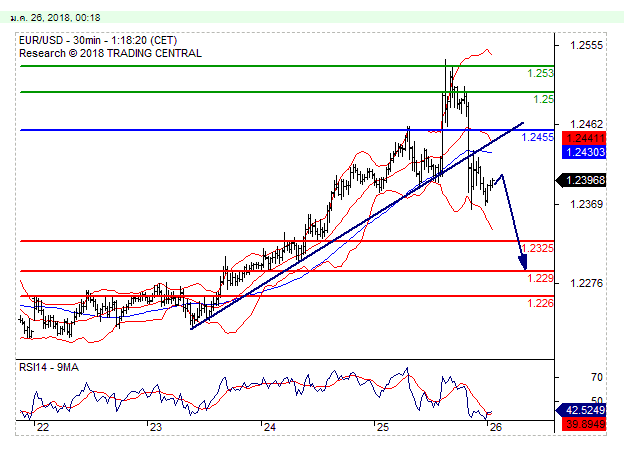Viewport: 624px width, 450px height.
Task: Click the 1.226 red support label
Action: click(540, 303)
